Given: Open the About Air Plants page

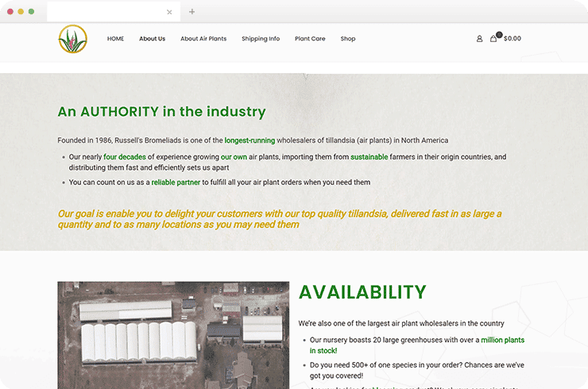Looking at the screenshot, I should [x=203, y=39].
